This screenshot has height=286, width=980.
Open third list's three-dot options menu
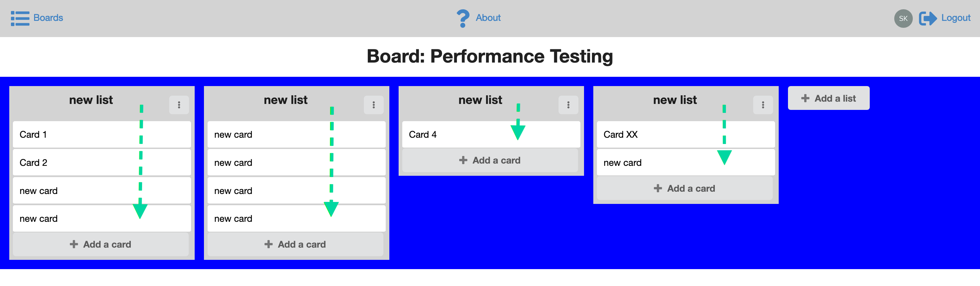[568, 105]
